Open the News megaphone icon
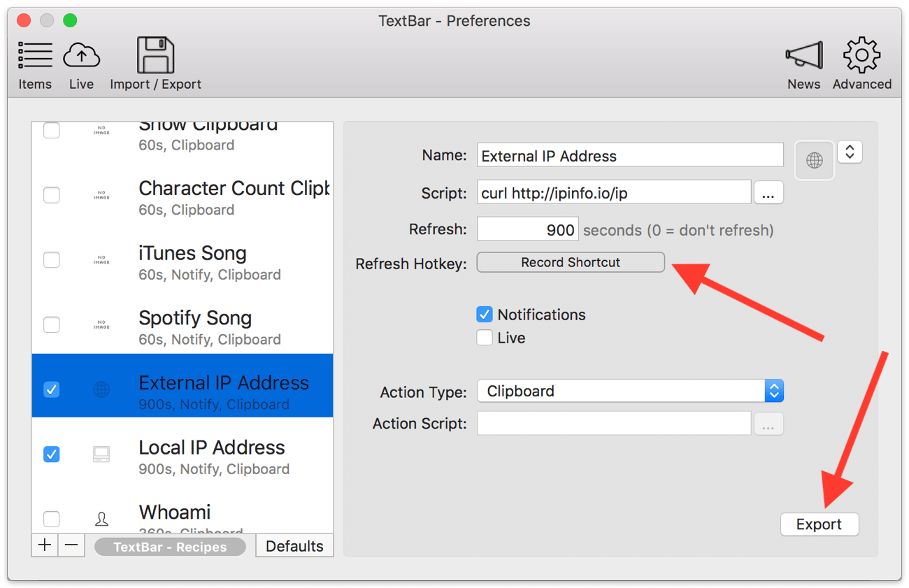909x588 pixels. (803, 57)
